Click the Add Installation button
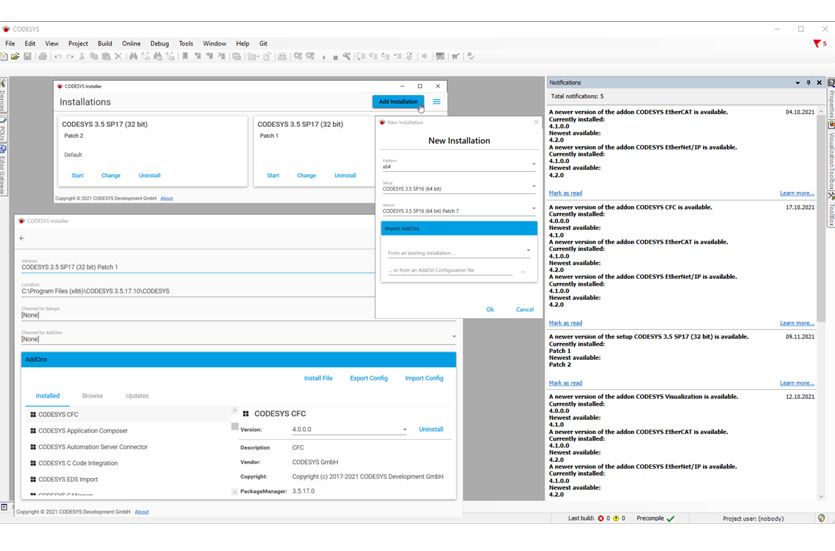Image resolution: width=835 pixels, height=551 pixels. tap(398, 102)
